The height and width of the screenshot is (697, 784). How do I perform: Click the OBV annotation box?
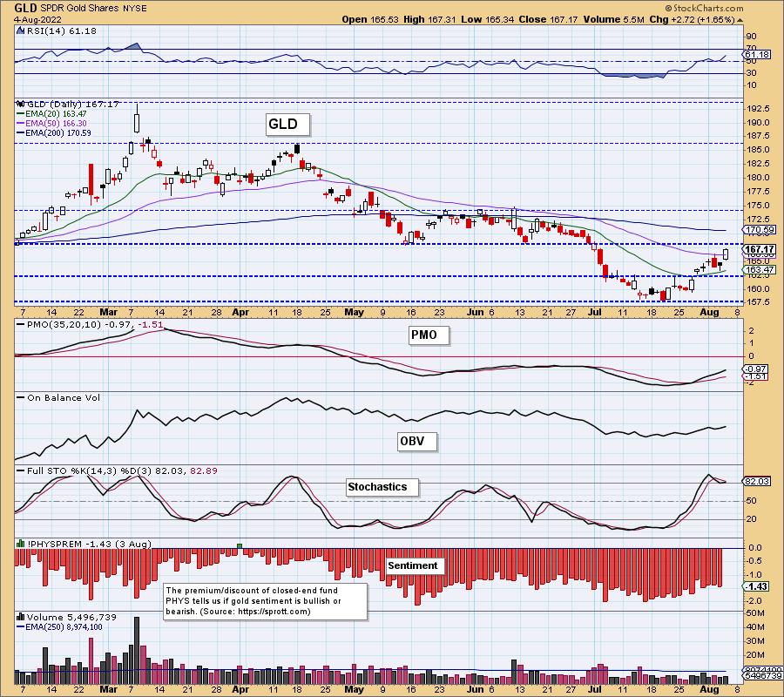417,441
